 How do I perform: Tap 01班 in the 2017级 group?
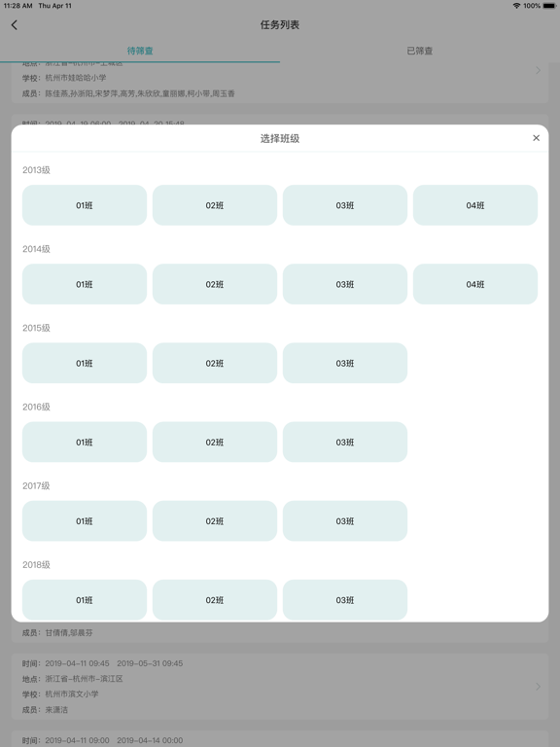click(x=85, y=521)
